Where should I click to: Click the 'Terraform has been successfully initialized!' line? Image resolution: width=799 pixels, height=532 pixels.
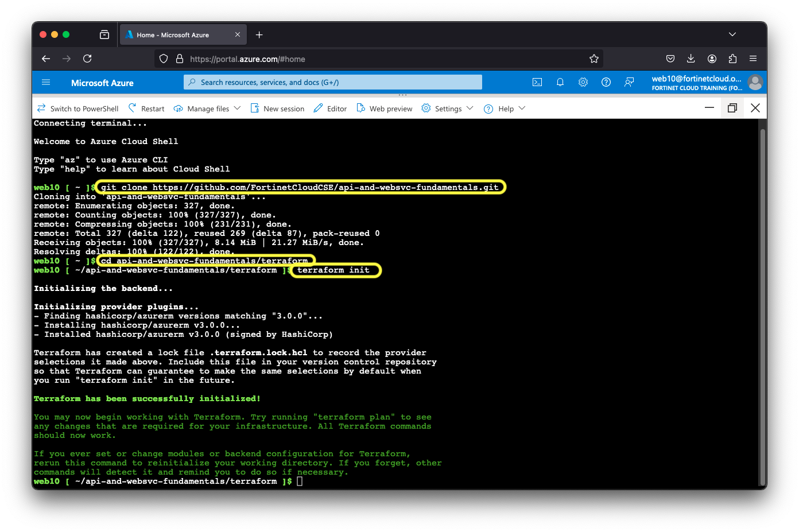pyautogui.click(x=147, y=398)
